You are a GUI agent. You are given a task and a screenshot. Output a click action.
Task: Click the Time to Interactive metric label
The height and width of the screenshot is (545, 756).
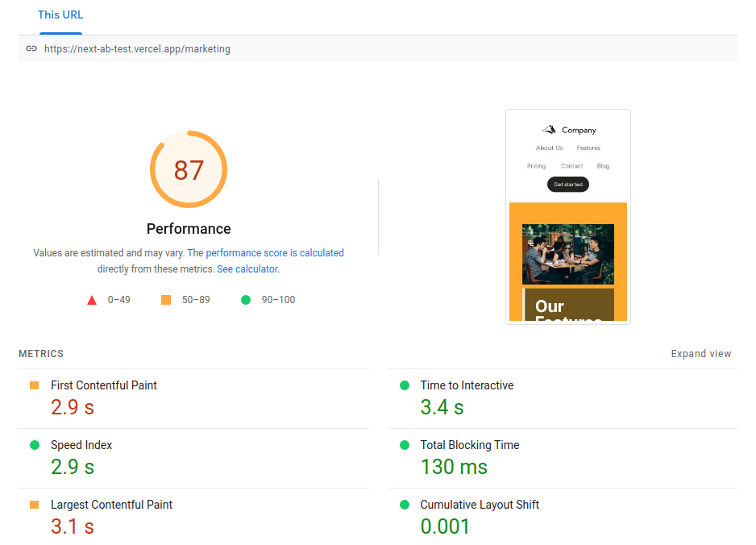coord(467,385)
